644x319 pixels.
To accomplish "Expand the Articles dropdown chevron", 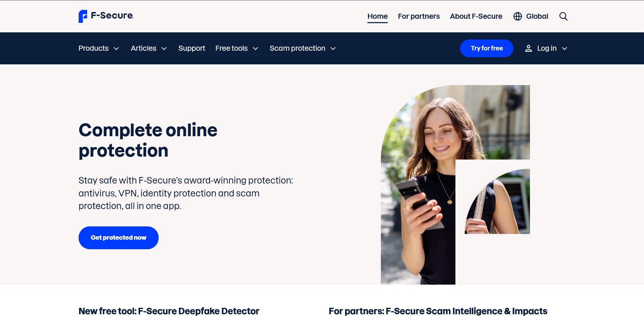I will click(x=164, y=49).
